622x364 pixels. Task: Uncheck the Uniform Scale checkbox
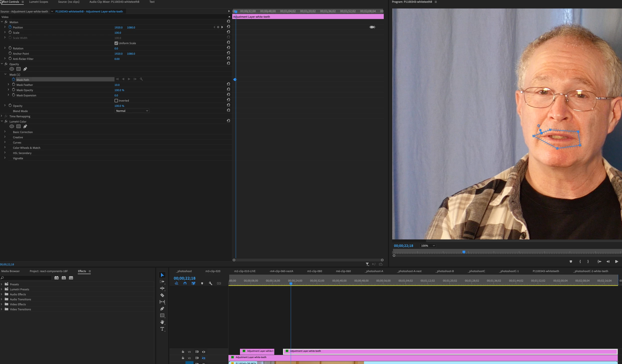click(116, 43)
